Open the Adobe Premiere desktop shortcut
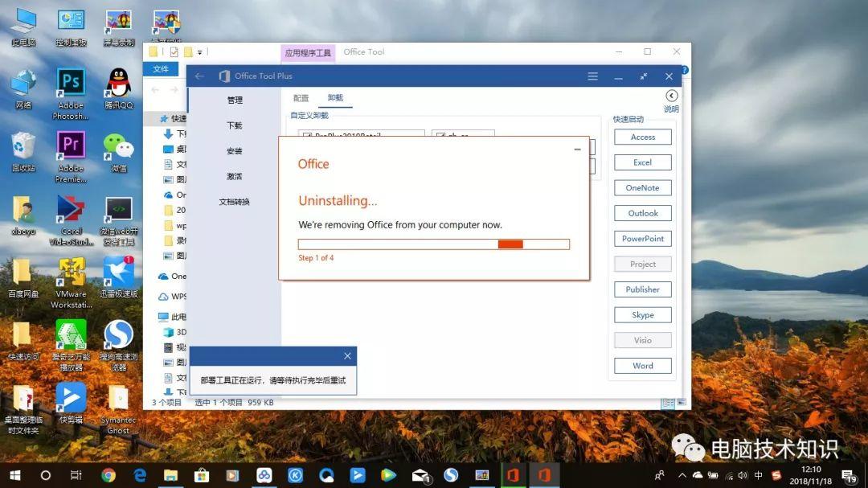 71,156
